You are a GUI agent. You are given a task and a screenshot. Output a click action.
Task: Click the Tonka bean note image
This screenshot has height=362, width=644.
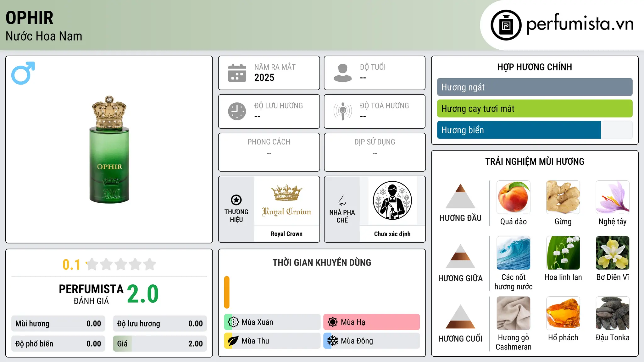pyautogui.click(x=613, y=313)
